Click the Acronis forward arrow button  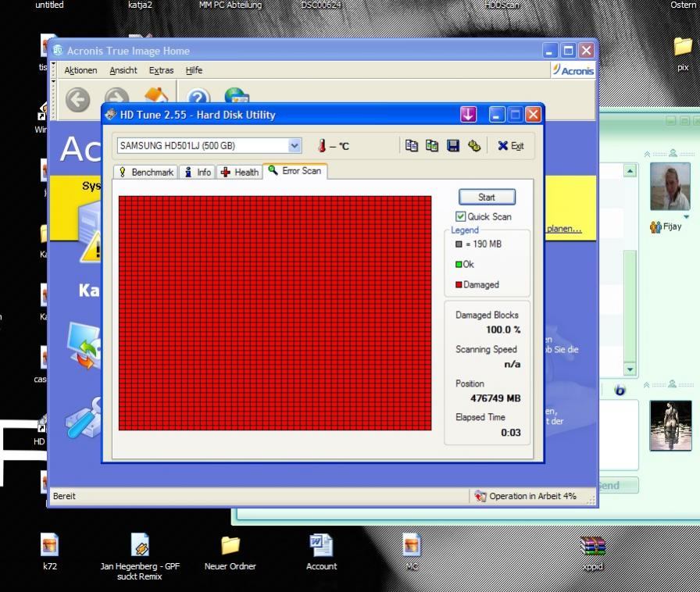coord(116,96)
